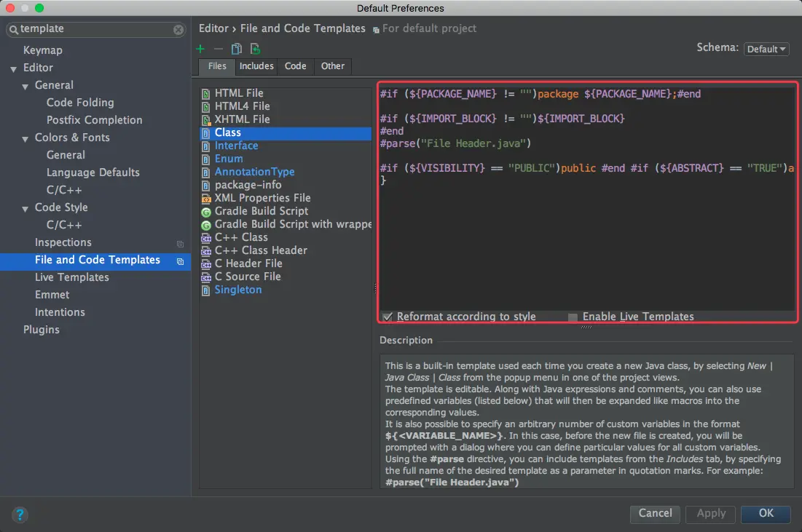Select Inspections in settings tree
The height and width of the screenshot is (532, 802).
[x=63, y=242]
